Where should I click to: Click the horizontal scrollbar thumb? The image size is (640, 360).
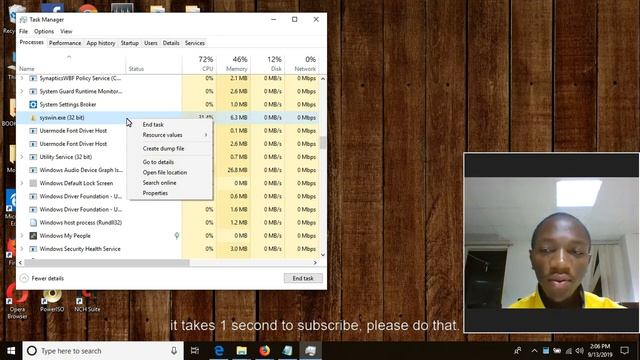click(x=107, y=263)
